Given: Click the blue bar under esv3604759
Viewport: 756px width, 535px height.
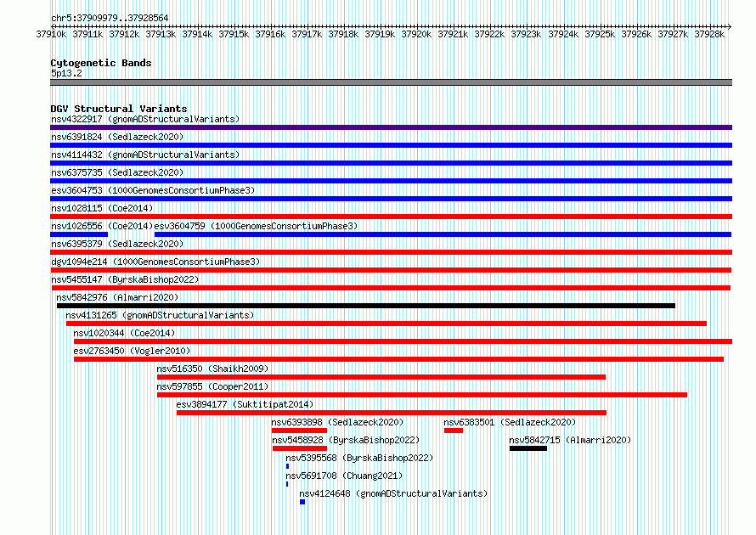Looking at the screenshot, I should point(443,234).
